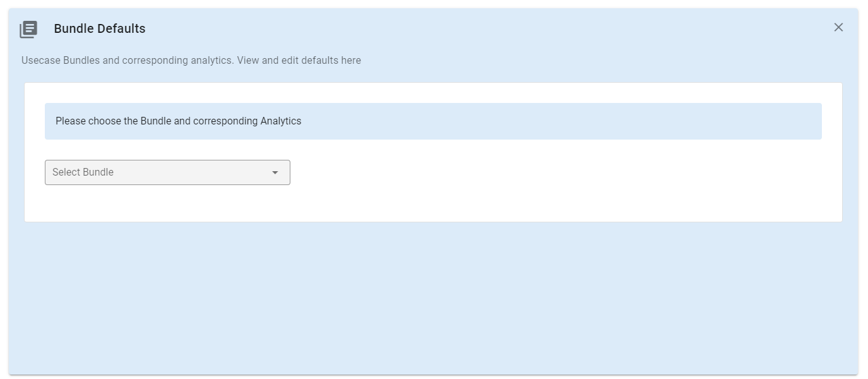Close the Bundle Defaults dialog
This screenshot has height=379, width=868.
click(x=838, y=27)
